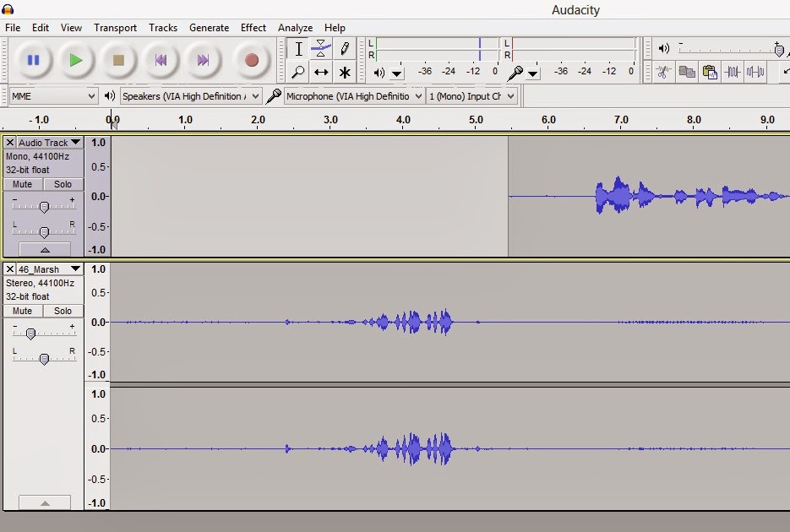Screen dimensions: 790x532
Task: Click the Audio Track gain slider
Action: [x=44, y=206]
